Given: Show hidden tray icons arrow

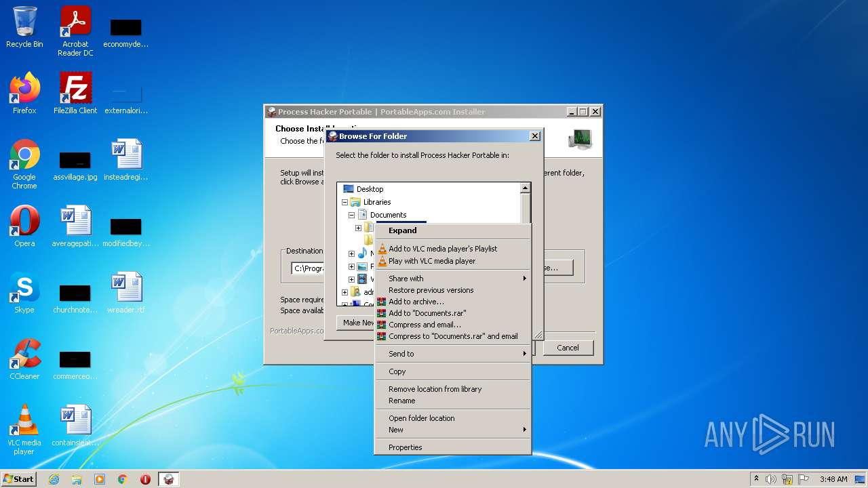Looking at the screenshot, I should pyautogui.click(x=756, y=479).
